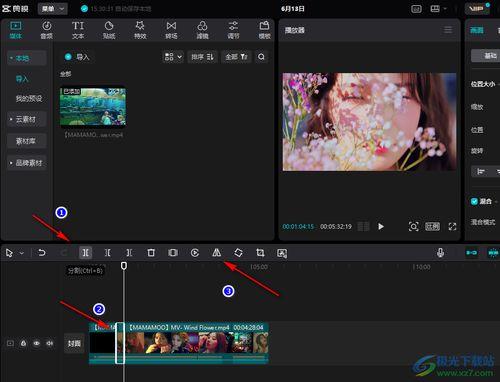Toggle the blend (混合) checkbox

point(474,201)
